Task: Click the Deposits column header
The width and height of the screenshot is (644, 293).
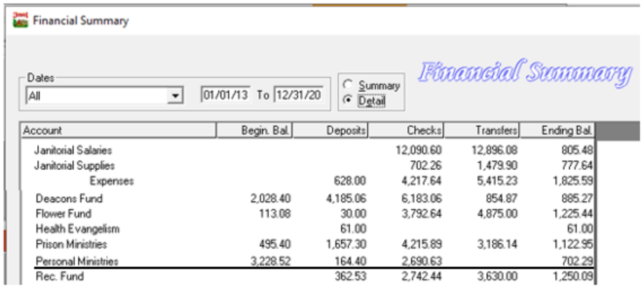Action: pyautogui.click(x=330, y=131)
